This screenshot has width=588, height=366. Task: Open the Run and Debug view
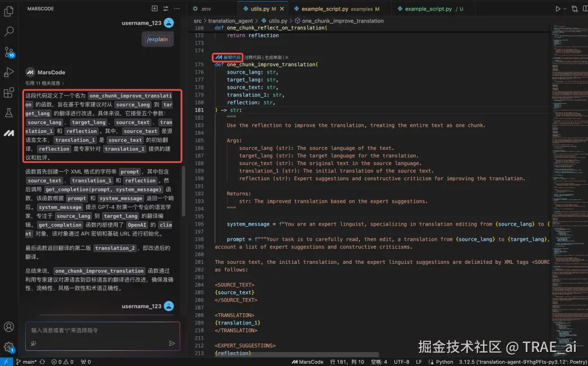(8, 72)
